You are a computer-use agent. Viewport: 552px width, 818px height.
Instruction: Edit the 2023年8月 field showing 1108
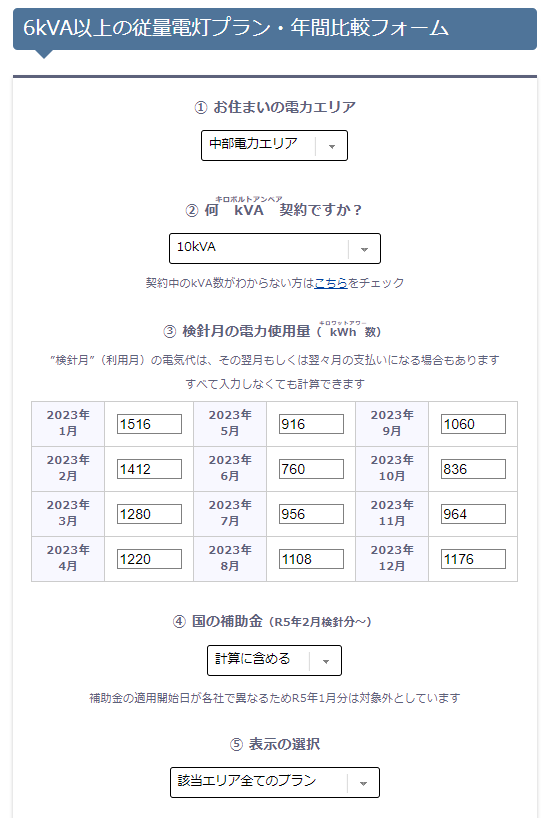pos(311,559)
